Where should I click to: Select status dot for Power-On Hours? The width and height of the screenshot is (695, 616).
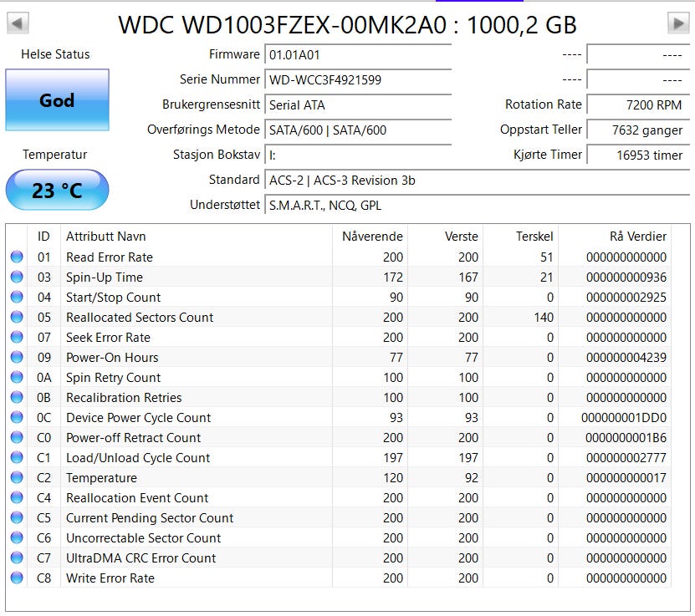pyautogui.click(x=17, y=357)
